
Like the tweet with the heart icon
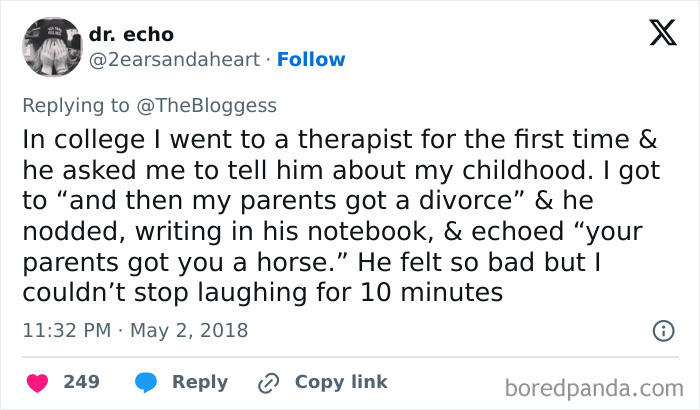click(37, 382)
